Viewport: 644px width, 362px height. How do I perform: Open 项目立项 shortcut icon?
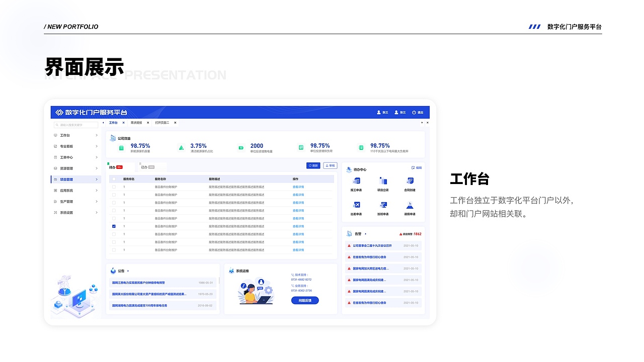click(383, 181)
